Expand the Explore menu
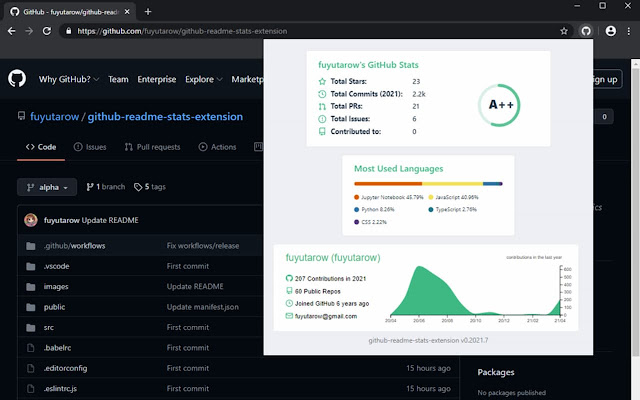 pyautogui.click(x=204, y=79)
